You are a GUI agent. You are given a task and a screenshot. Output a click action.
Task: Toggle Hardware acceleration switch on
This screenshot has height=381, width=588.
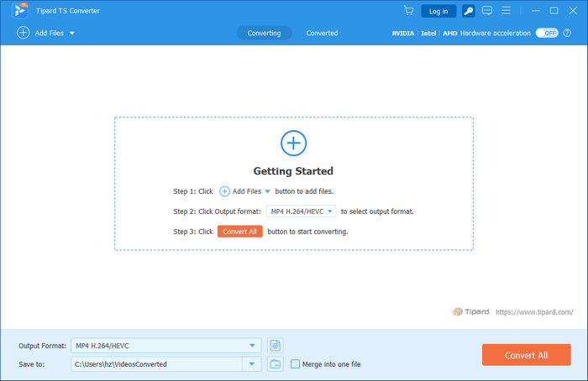click(x=547, y=33)
